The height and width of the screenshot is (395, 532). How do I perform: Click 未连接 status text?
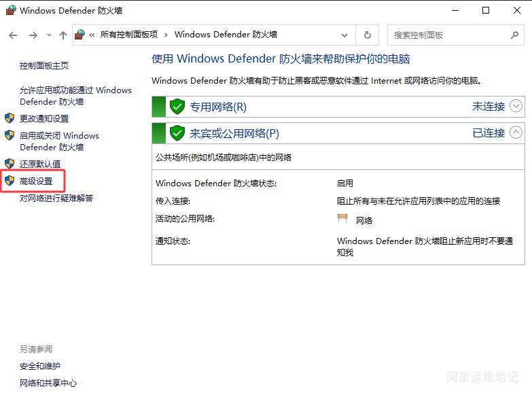[x=489, y=106]
